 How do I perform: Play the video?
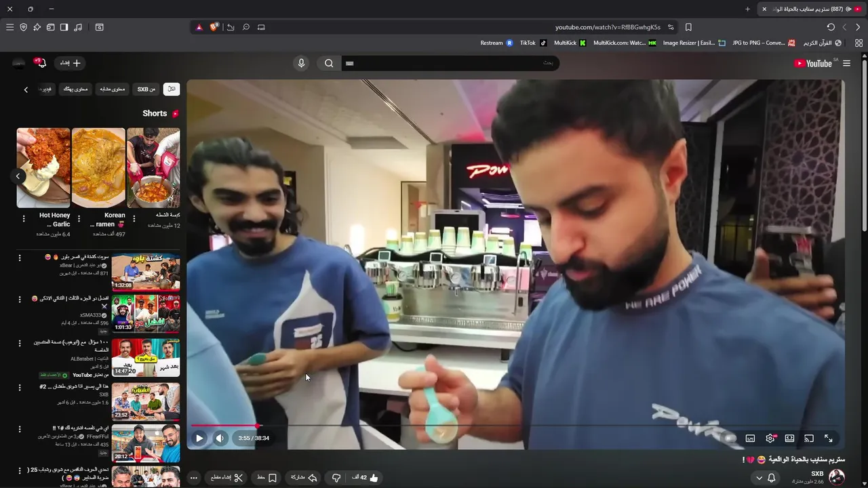click(x=199, y=438)
